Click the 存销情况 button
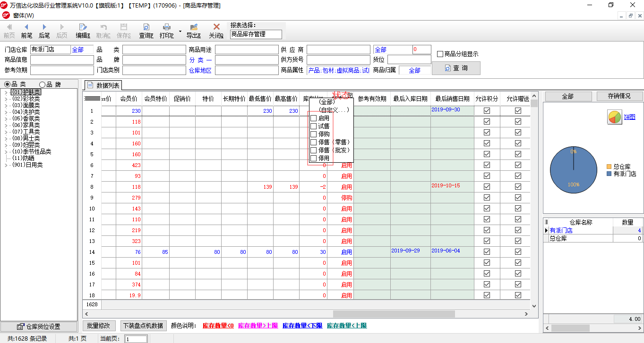 tap(619, 96)
